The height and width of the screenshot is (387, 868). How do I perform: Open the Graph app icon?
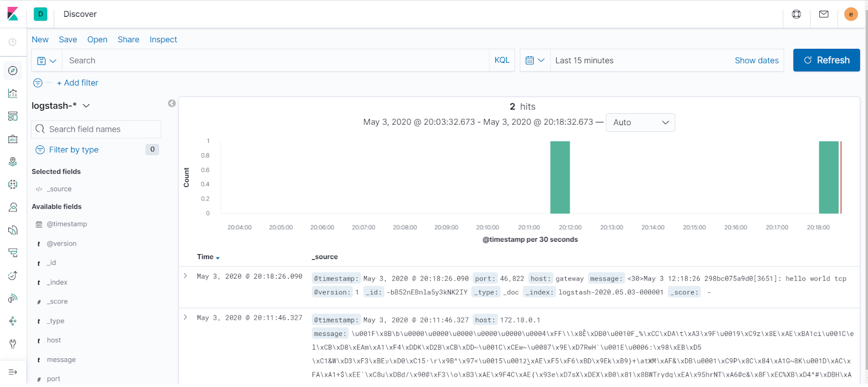click(x=13, y=321)
